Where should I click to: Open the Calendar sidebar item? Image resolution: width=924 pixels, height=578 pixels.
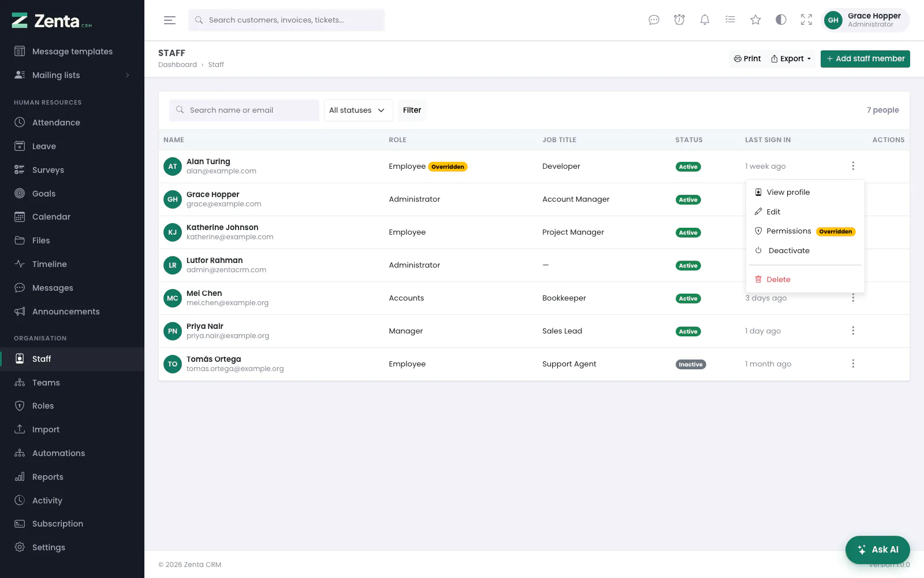click(x=72, y=217)
